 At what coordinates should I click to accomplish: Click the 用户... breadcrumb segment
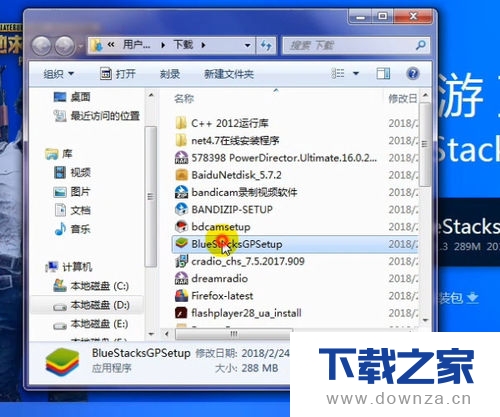pyautogui.click(x=137, y=44)
